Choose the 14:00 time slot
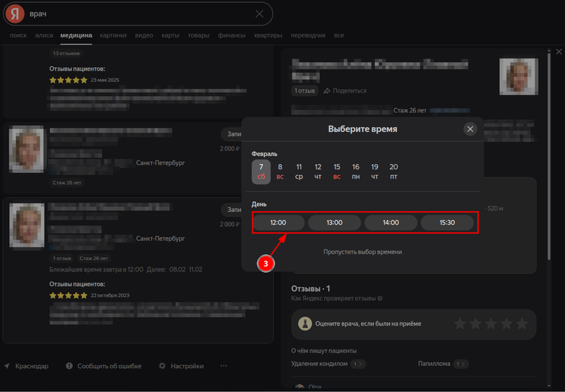565x392 pixels. point(391,222)
